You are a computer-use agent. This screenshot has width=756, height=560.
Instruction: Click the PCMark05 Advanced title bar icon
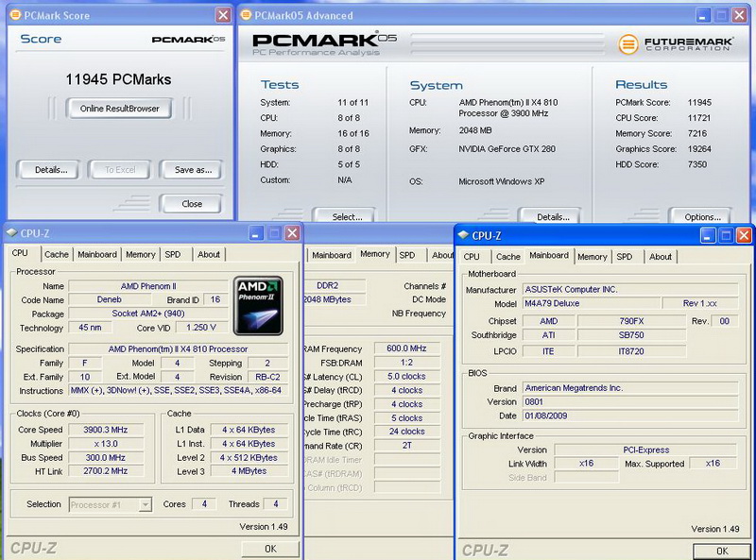pyautogui.click(x=246, y=15)
